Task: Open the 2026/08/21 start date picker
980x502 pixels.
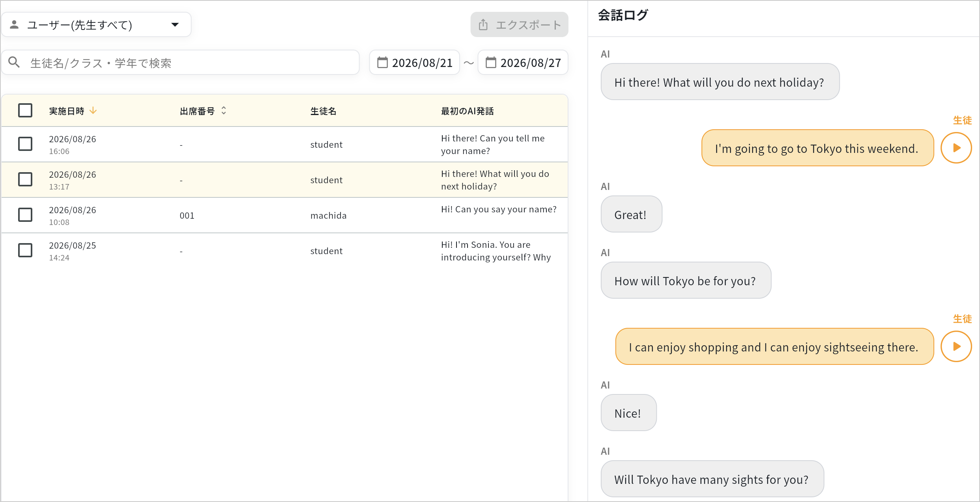Action: (414, 62)
